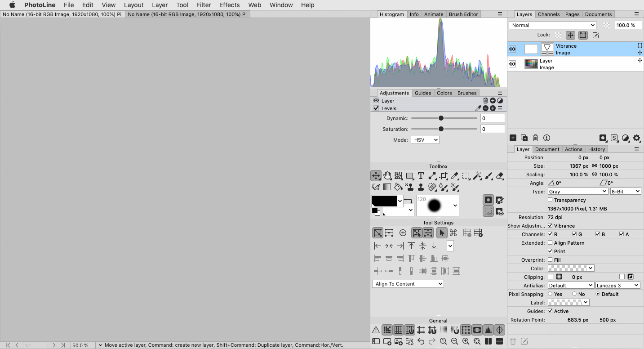Open the Layers panel gear settings
644x349 pixels.
pos(636,138)
